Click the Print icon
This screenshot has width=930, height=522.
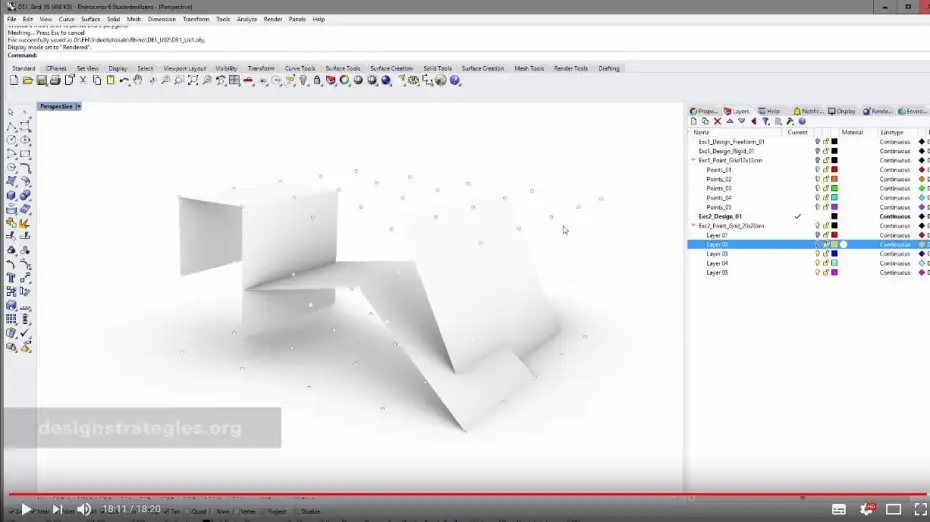pyautogui.click(x=55, y=80)
